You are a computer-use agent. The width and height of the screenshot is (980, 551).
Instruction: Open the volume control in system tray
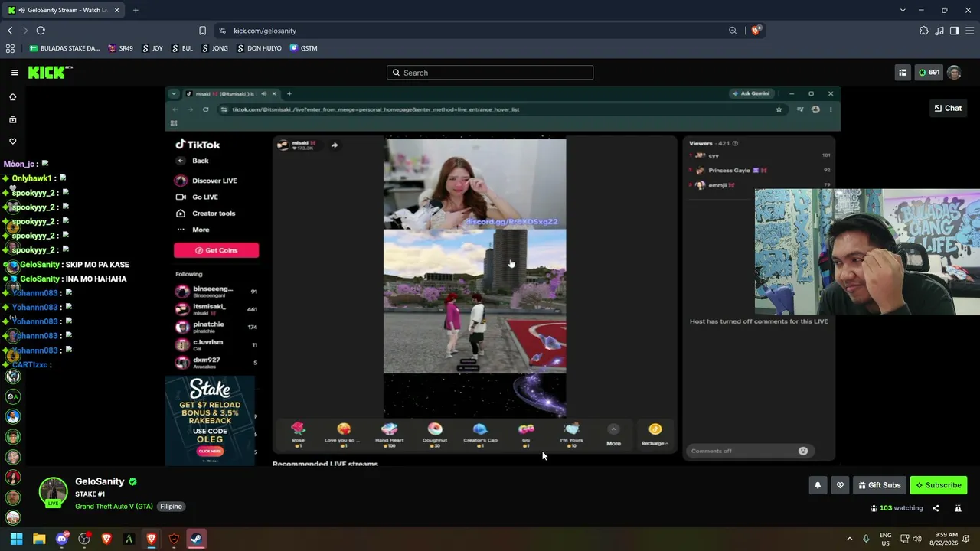point(917,539)
